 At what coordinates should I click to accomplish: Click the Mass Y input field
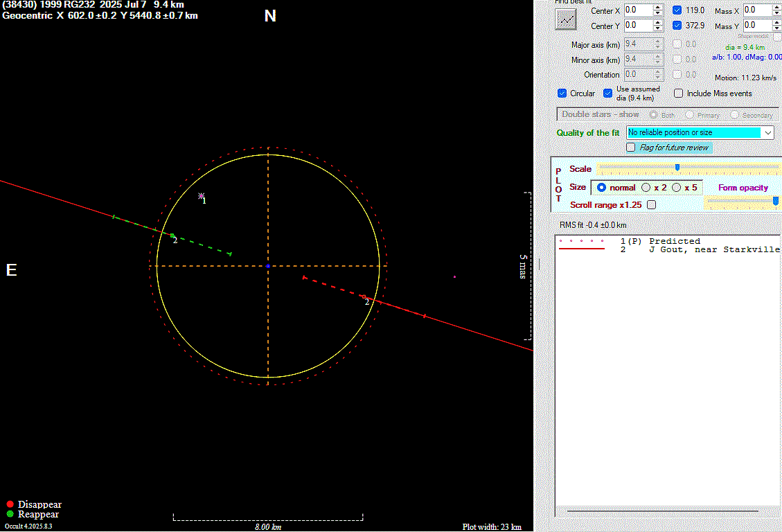coord(757,26)
